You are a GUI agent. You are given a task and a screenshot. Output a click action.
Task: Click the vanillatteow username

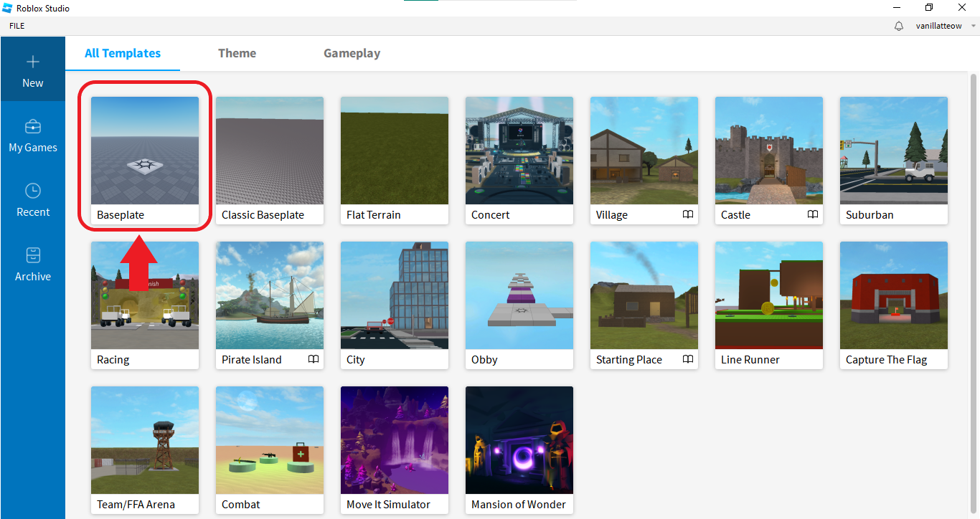coord(938,26)
